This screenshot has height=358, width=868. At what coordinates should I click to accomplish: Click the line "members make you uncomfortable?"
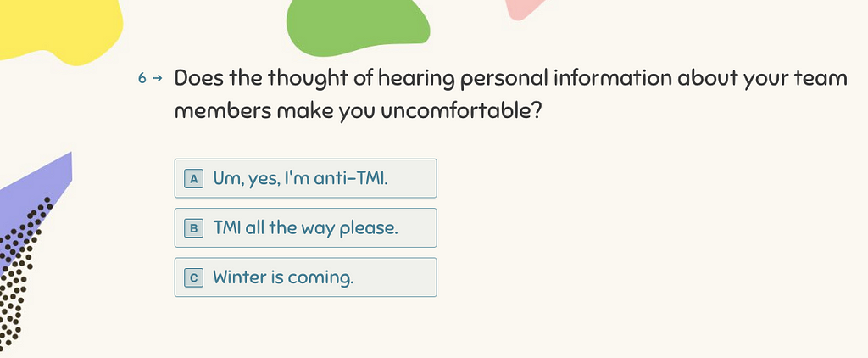(358, 111)
